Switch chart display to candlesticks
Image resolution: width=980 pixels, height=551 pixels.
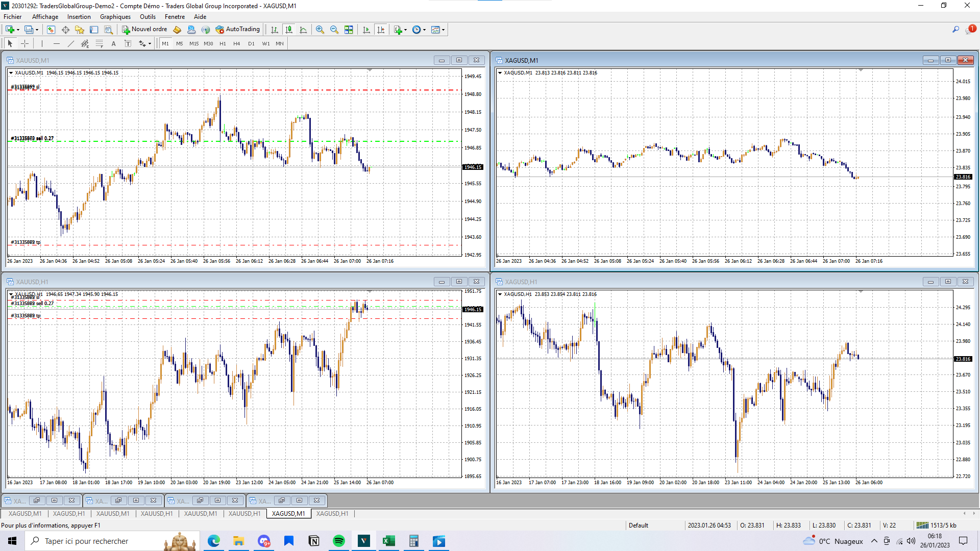click(289, 30)
